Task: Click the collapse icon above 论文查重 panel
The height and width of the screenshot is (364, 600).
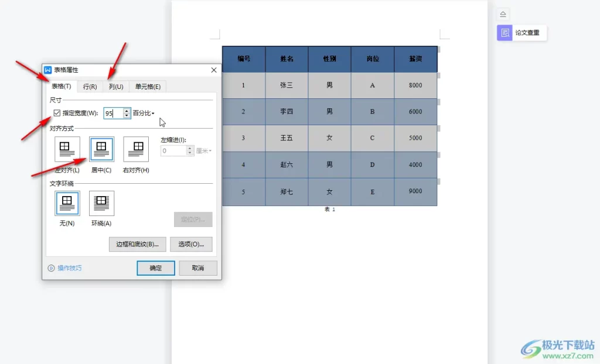Action: pyautogui.click(x=503, y=13)
